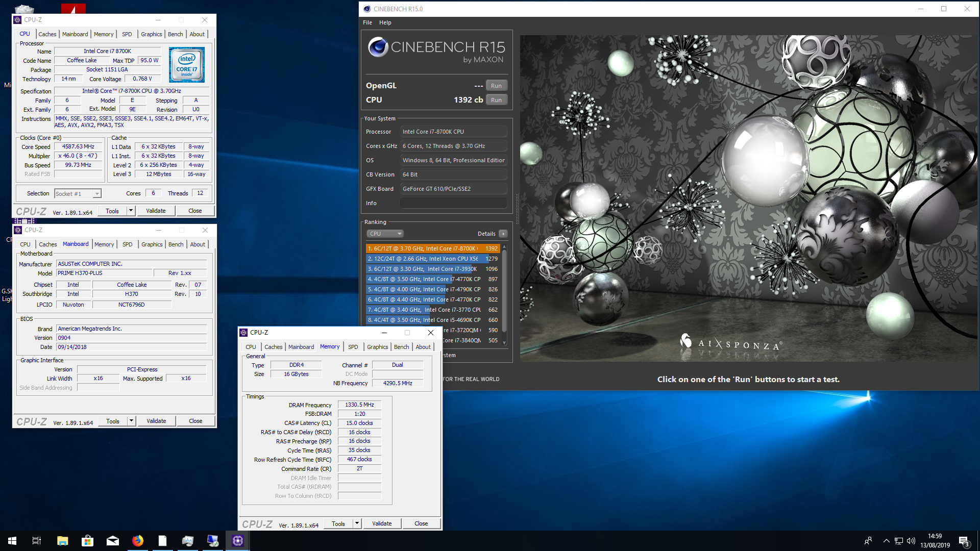Open Tools dropdown arrow in Mainboard CPU-Z window
980x551 pixels.
coord(131,421)
